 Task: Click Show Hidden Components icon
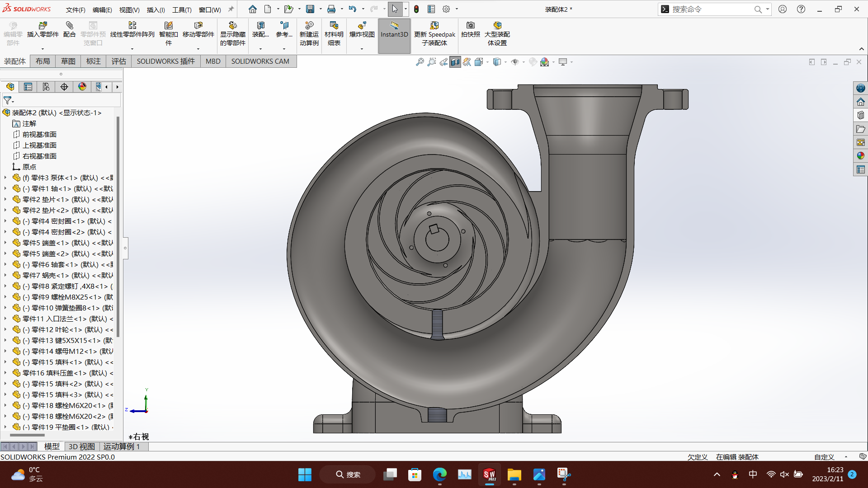[x=233, y=33]
